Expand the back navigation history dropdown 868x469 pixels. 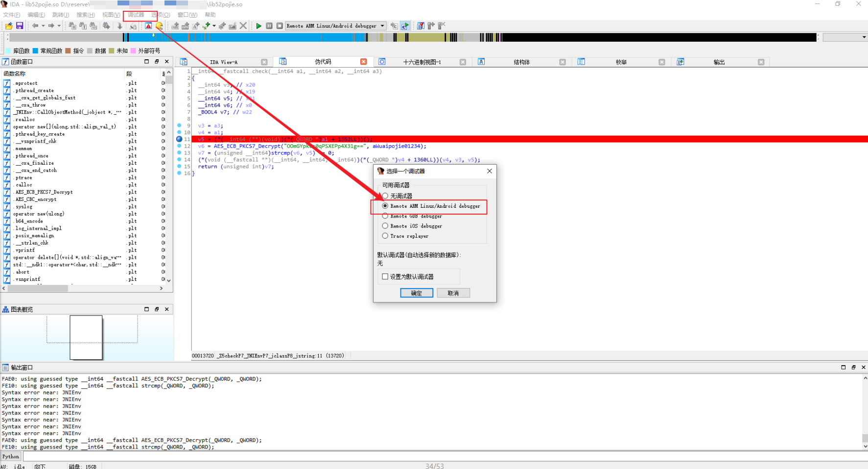(43, 25)
